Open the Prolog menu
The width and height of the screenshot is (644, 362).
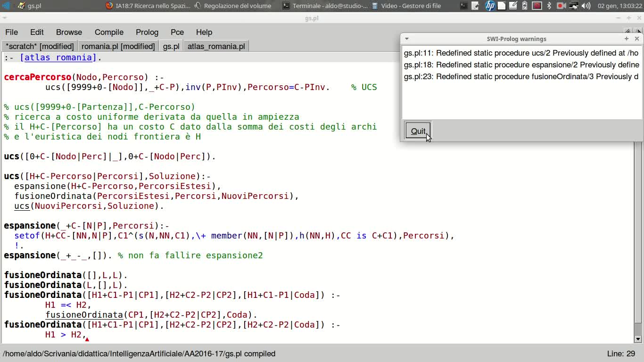click(147, 32)
